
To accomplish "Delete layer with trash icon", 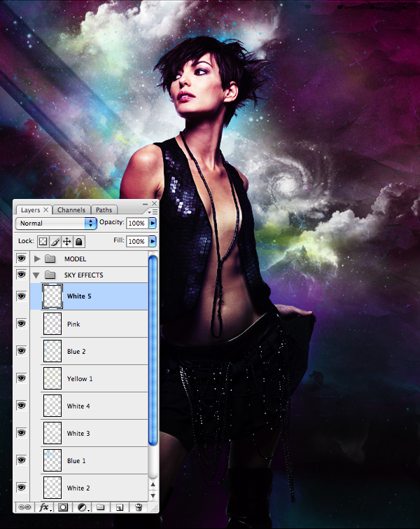I will tap(139, 507).
